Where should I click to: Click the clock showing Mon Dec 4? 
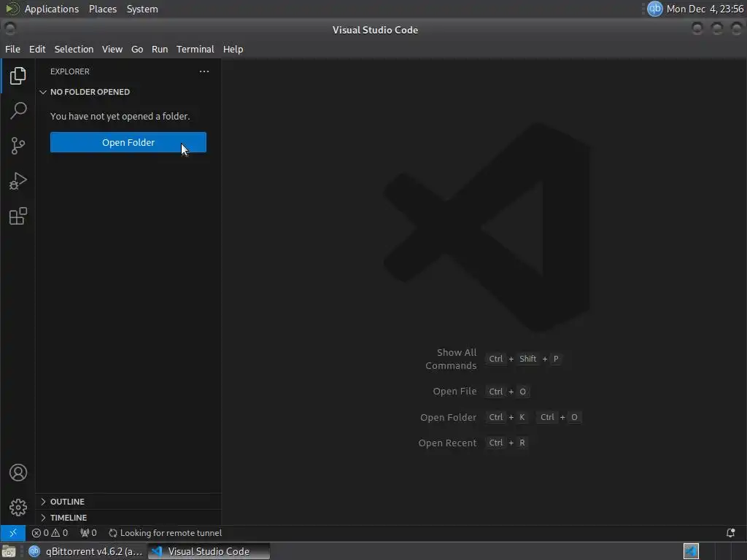click(x=705, y=9)
